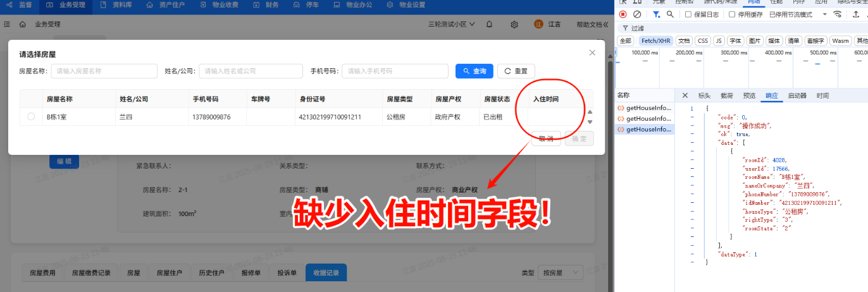Image resolution: width=868 pixels, height=292 pixels.
Task: Click the home icon in breadcrumb
Action: (23, 25)
